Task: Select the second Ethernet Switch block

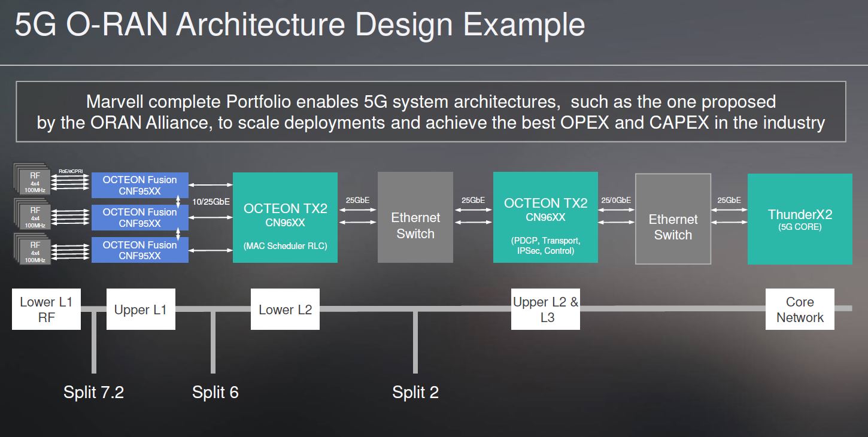Action: (x=673, y=219)
